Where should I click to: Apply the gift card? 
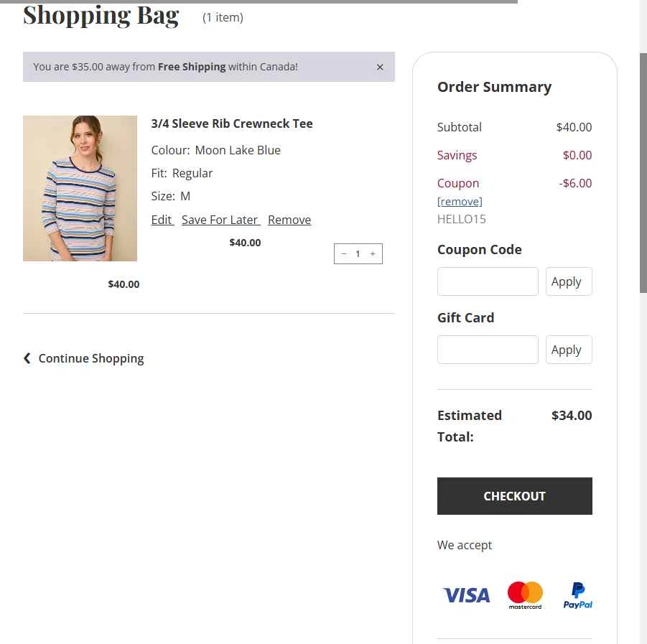click(569, 350)
